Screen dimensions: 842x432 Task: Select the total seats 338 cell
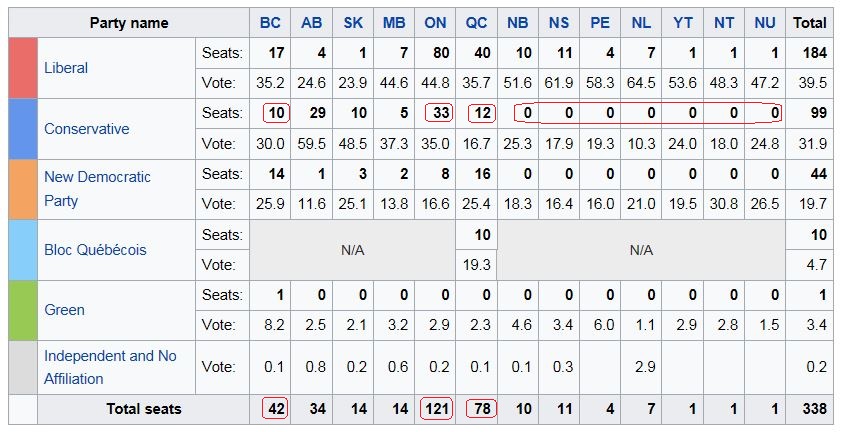tap(810, 408)
